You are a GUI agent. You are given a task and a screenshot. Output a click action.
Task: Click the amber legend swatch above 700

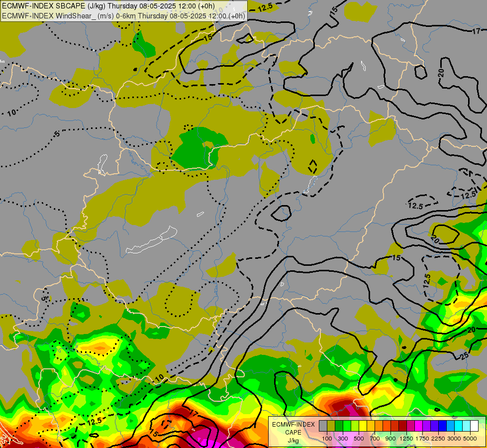click(x=371, y=426)
